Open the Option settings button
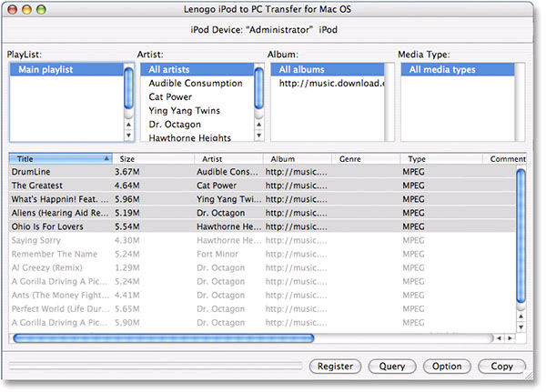 point(447,367)
